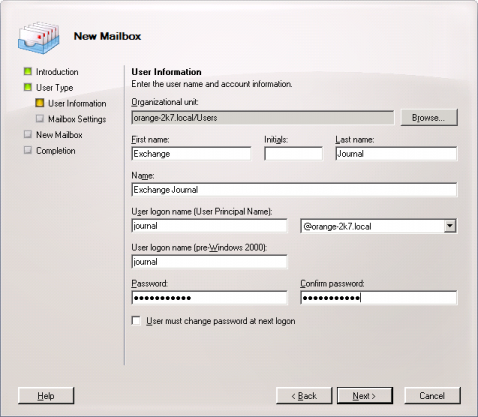Screen dimensions: 478x417
Task: Open the UPN suffix dropdown arrow
Action: tap(450, 226)
